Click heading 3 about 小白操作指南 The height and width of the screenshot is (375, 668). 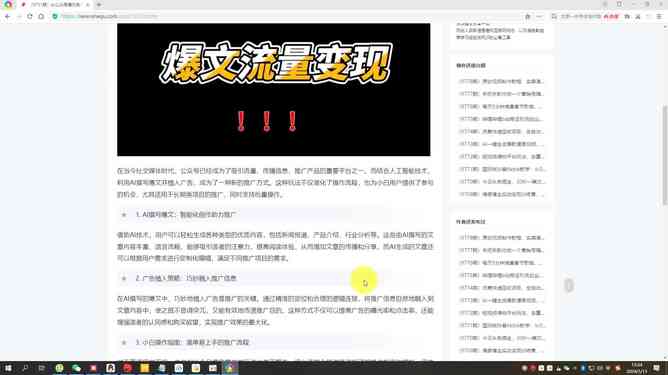192,342
